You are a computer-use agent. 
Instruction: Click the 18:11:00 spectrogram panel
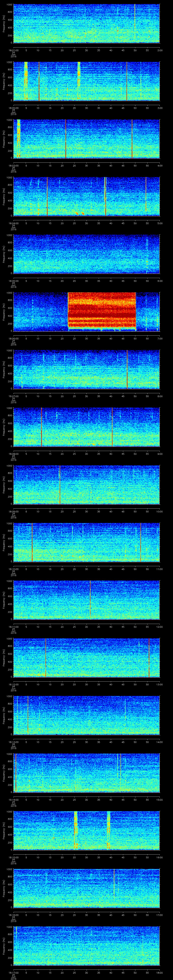(87, 600)
